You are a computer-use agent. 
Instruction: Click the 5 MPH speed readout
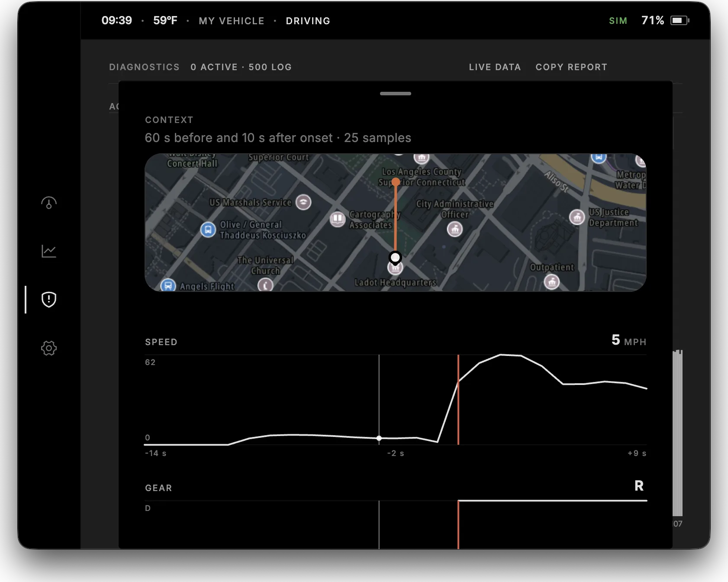tap(629, 340)
